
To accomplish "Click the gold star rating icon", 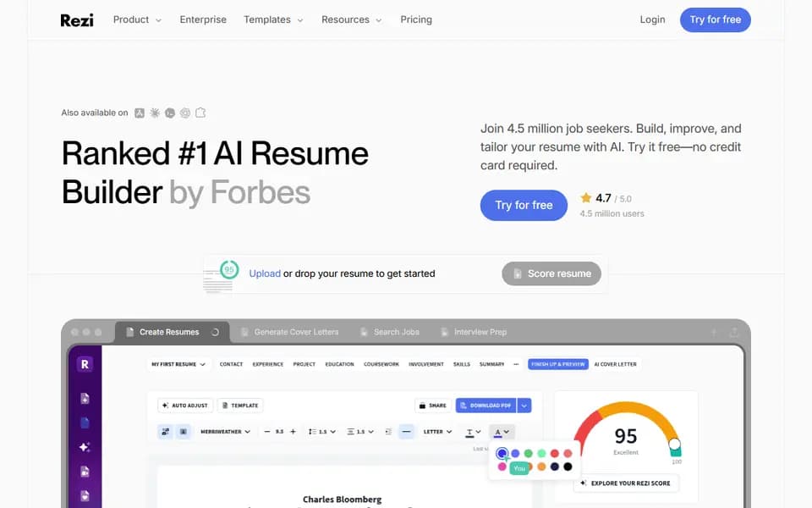I will click(585, 197).
